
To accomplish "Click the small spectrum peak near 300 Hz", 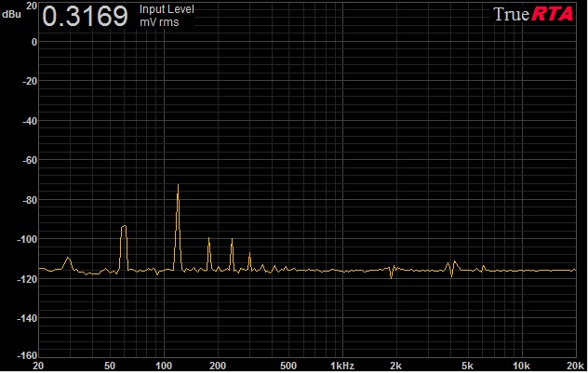I will click(249, 260).
